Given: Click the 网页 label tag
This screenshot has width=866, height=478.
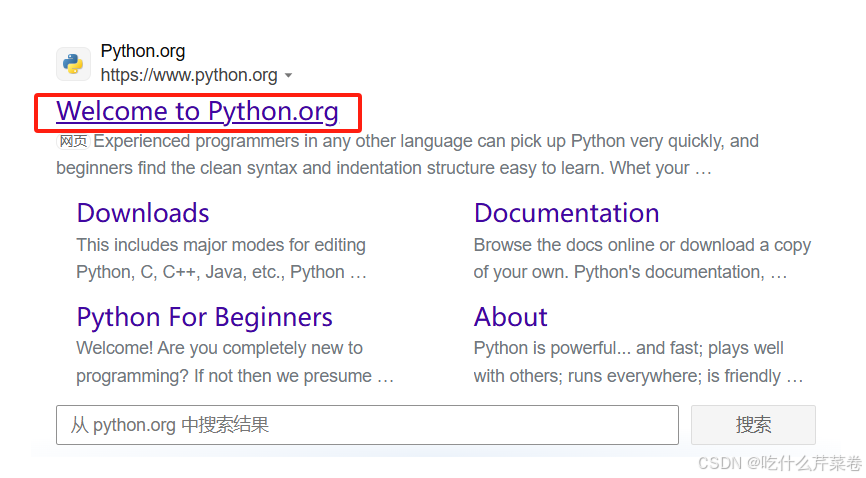Looking at the screenshot, I should [73, 141].
